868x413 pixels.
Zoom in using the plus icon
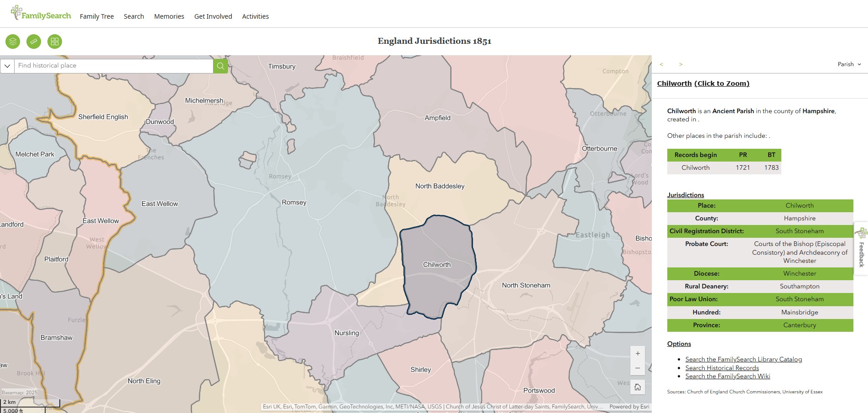(638, 353)
